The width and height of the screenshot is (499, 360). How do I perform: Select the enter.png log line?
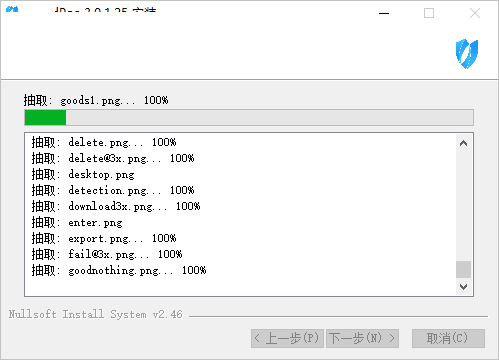pyautogui.click(x=77, y=222)
